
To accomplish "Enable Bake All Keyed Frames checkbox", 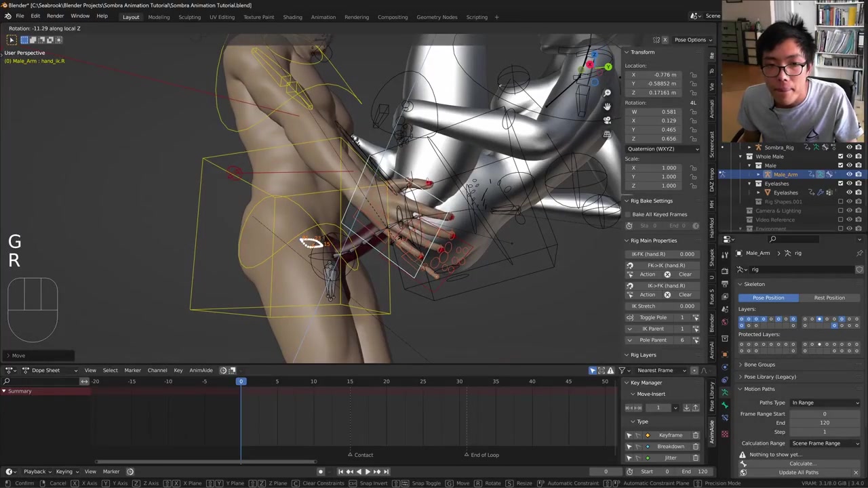I will point(627,214).
